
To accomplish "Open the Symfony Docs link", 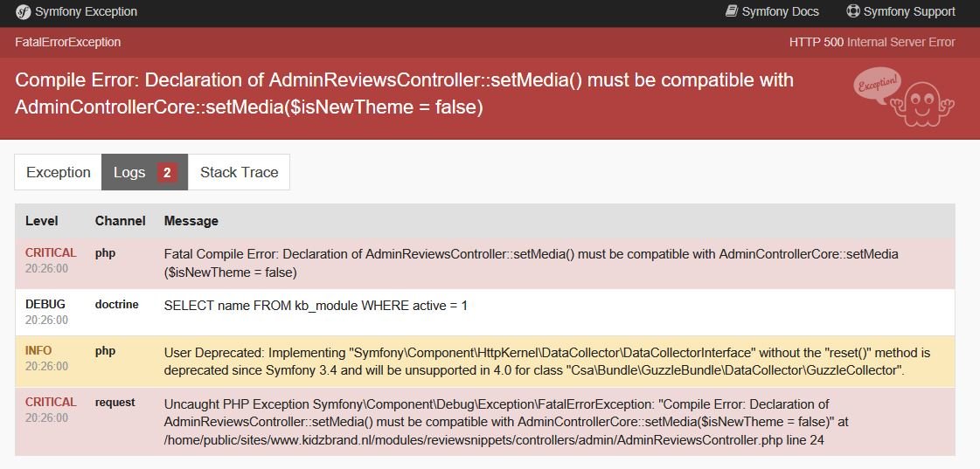I will pos(780,12).
